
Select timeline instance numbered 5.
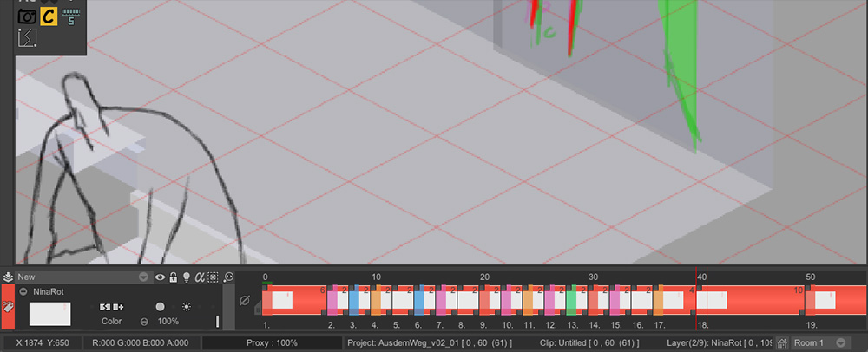(403, 300)
